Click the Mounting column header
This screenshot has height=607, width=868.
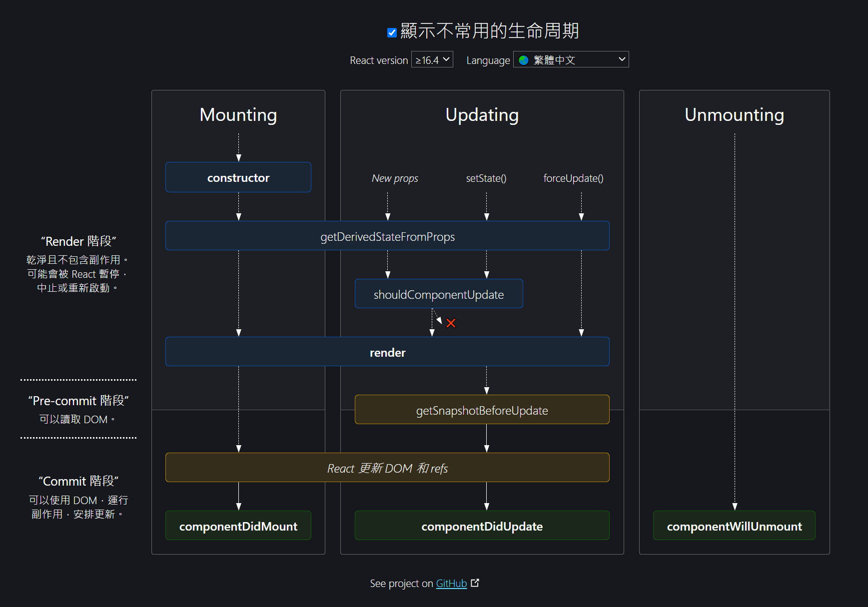(238, 115)
